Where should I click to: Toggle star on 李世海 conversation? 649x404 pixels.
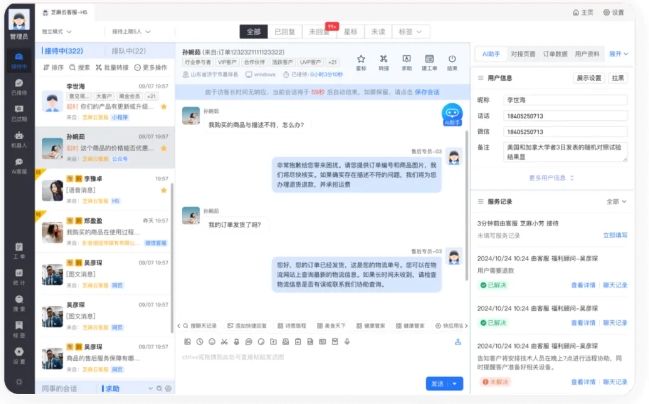164,106
